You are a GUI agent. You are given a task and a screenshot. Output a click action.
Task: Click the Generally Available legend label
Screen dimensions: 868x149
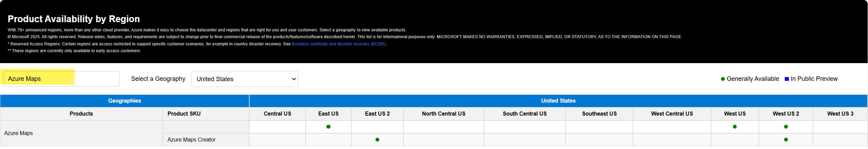pyautogui.click(x=753, y=79)
